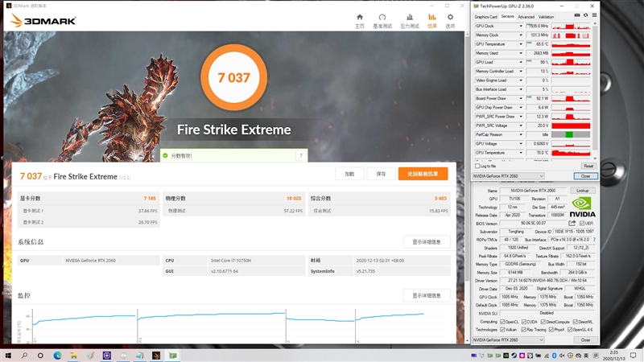
Task: Show detailed system information button
Action: [x=427, y=242]
